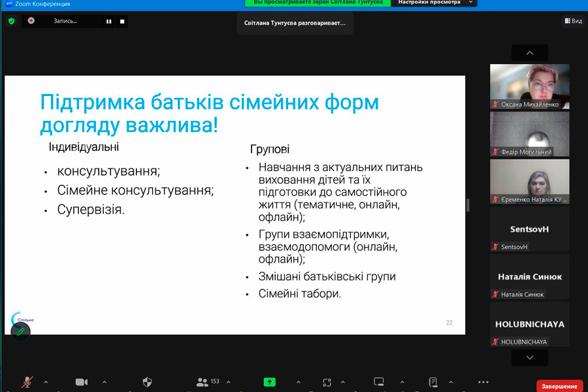Click muted mic icon on Наталія Синюк
This screenshot has height=392, width=588.
(x=495, y=295)
